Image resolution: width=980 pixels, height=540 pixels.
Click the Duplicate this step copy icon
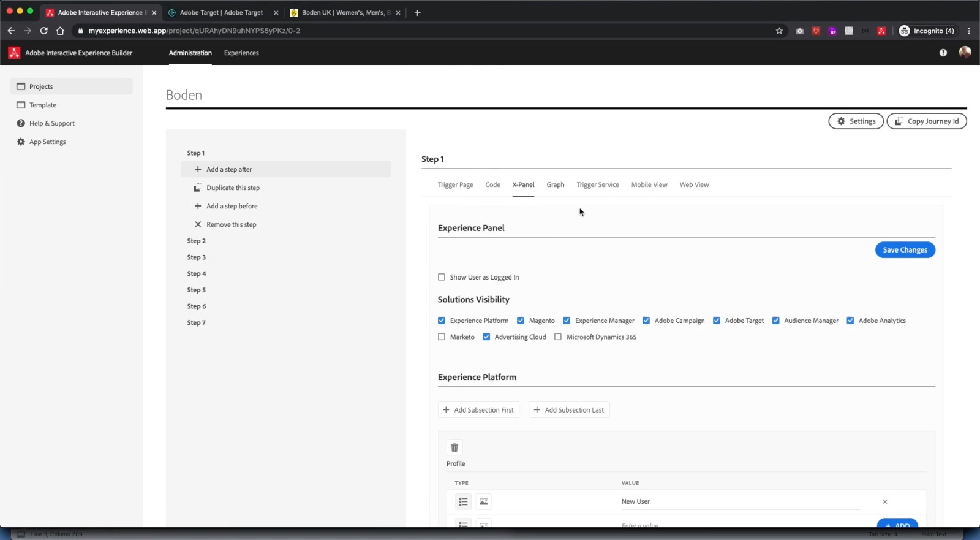point(198,188)
